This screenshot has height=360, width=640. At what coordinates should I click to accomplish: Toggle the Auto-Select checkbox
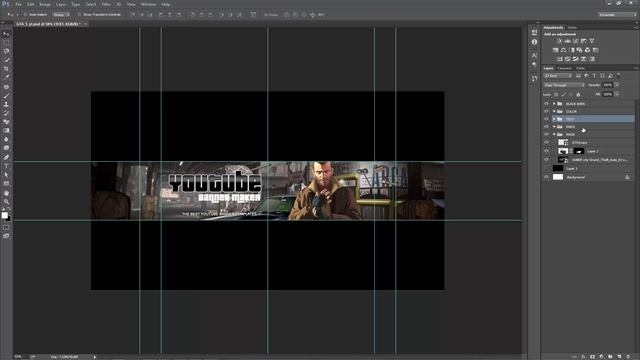[25, 15]
